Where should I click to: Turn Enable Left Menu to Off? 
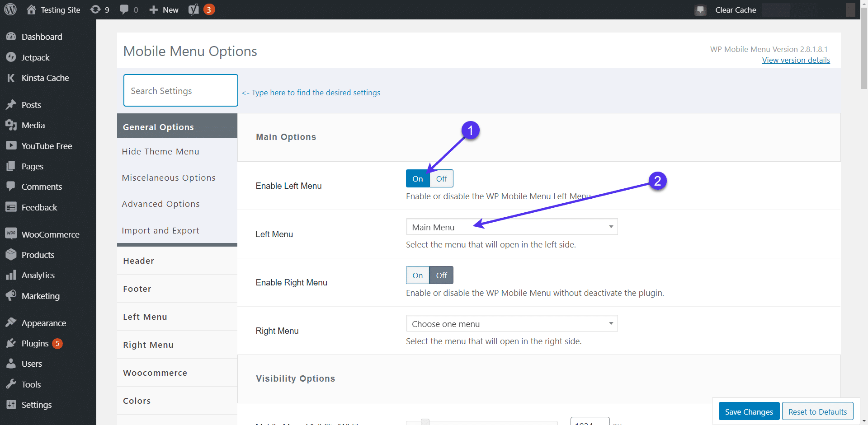tap(441, 179)
